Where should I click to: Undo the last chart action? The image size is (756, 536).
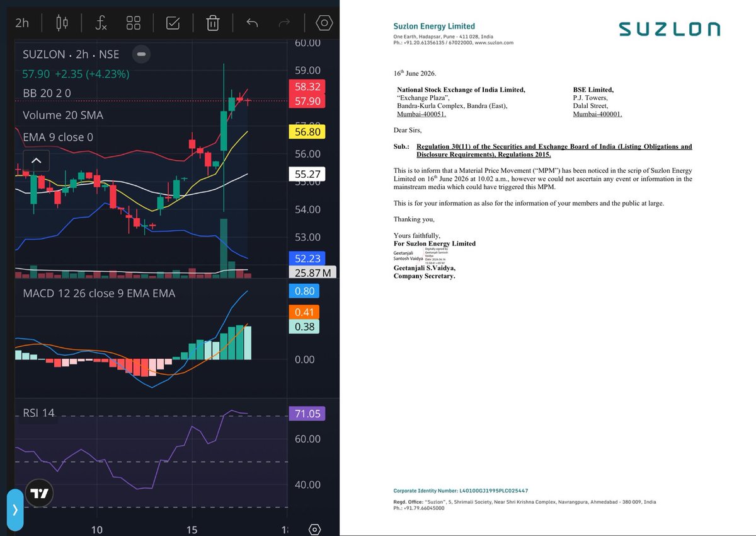pyautogui.click(x=252, y=23)
